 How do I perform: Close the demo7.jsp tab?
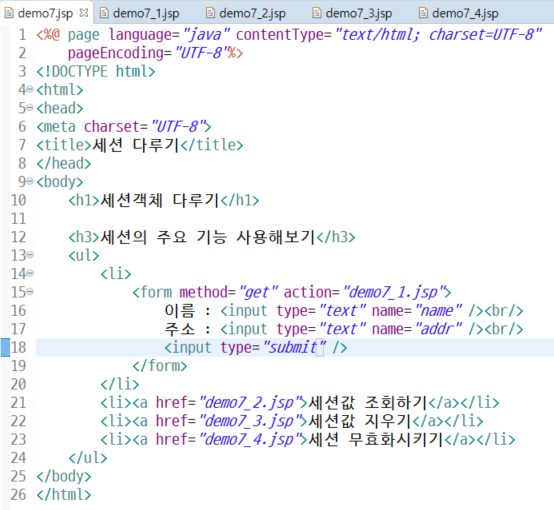click(84, 13)
